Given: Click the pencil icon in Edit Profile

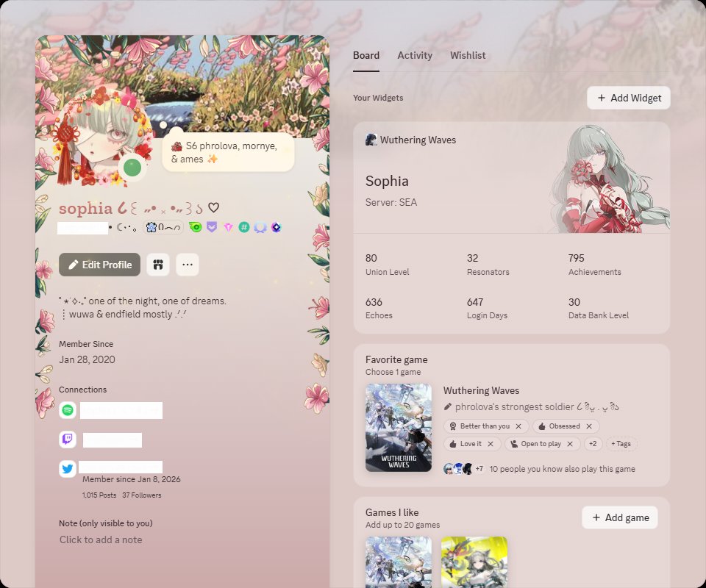Looking at the screenshot, I should tap(74, 265).
